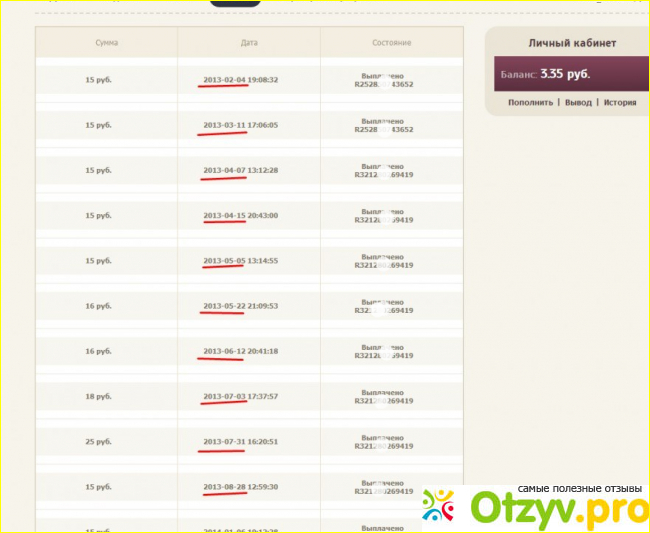Click Выплачено status for 2013-06-12 row
This screenshot has height=533, width=650.
[x=382, y=347]
